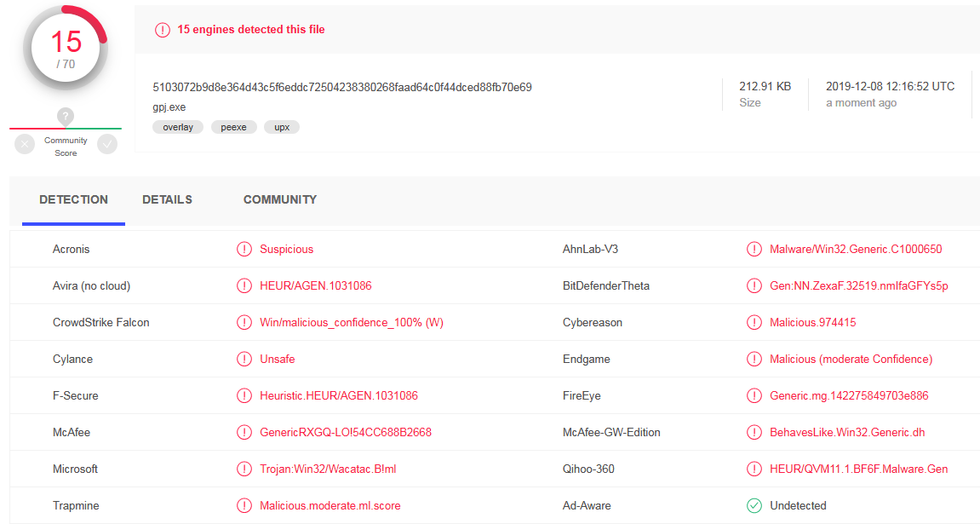The height and width of the screenshot is (524, 980).
Task: Click the warning icon for Qihoo-360
Action: (x=754, y=469)
